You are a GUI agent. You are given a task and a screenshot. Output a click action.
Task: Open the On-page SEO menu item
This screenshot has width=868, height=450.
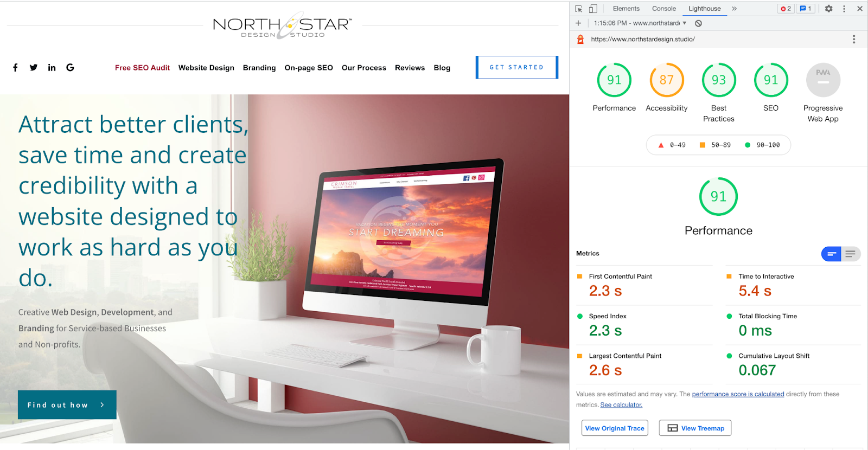click(x=309, y=68)
